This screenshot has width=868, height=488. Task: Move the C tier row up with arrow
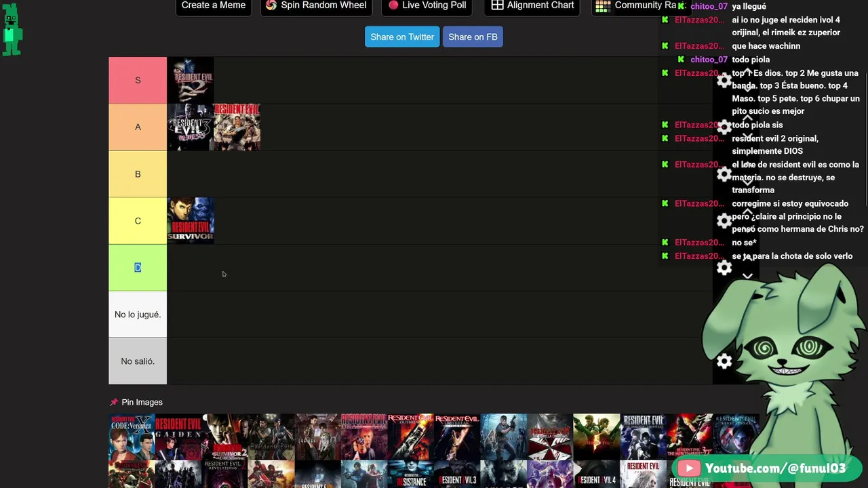coord(747,212)
